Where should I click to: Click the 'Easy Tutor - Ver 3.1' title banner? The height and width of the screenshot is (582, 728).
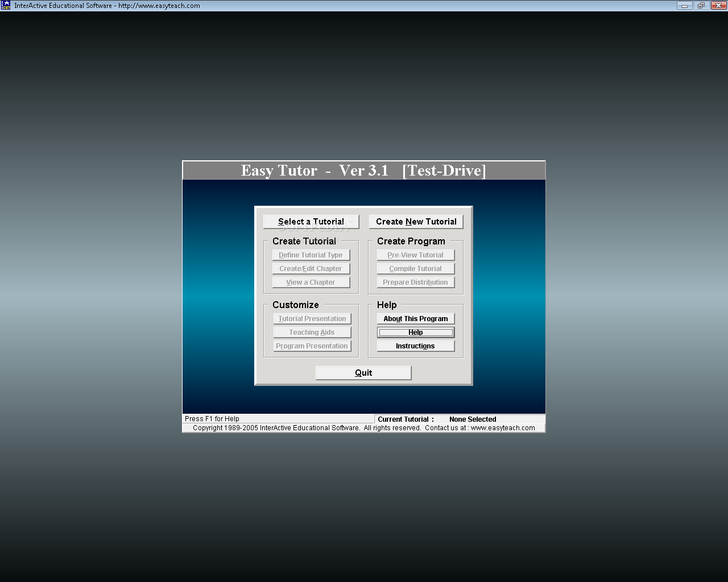coord(364,171)
